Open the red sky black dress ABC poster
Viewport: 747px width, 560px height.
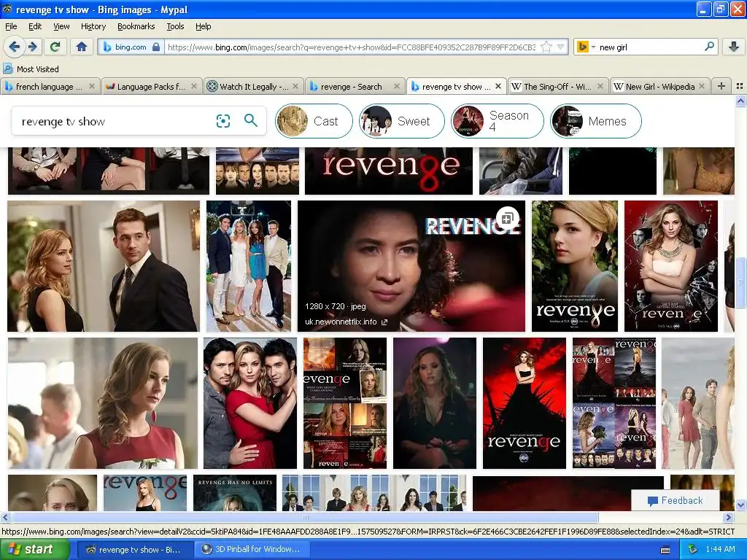point(525,403)
